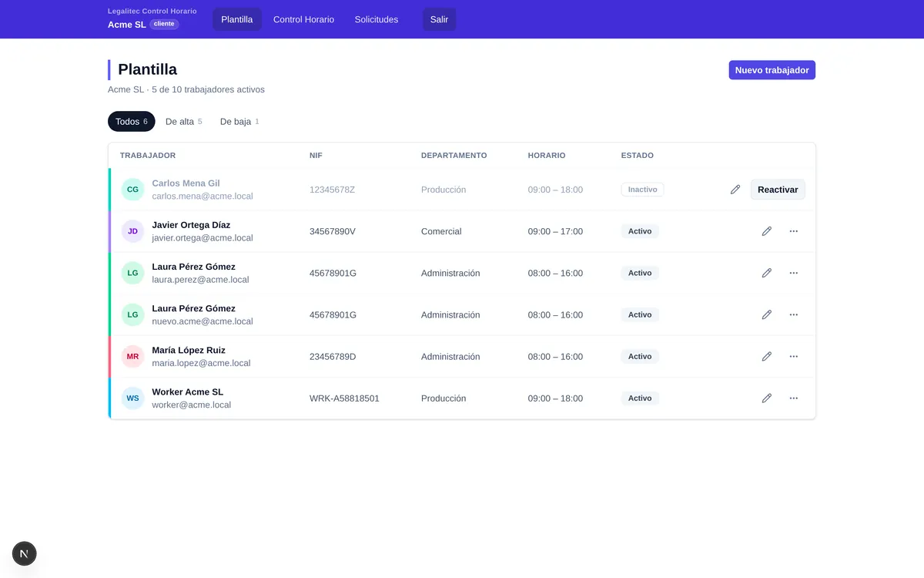Open more options for Javier Ortega Díaz
This screenshot has width=924, height=578.
pos(794,231)
